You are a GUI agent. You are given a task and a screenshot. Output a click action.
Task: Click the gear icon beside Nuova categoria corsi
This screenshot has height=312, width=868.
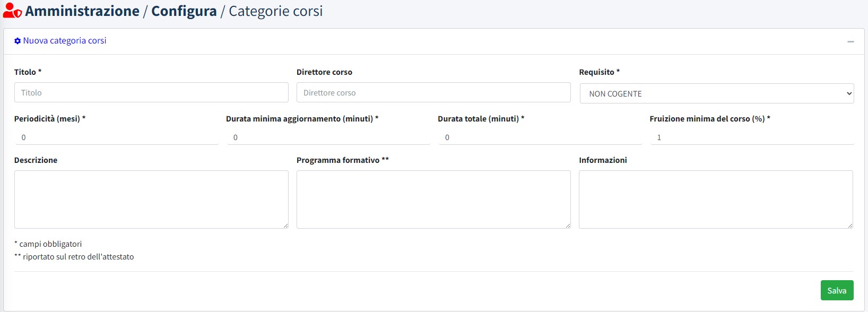(17, 40)
